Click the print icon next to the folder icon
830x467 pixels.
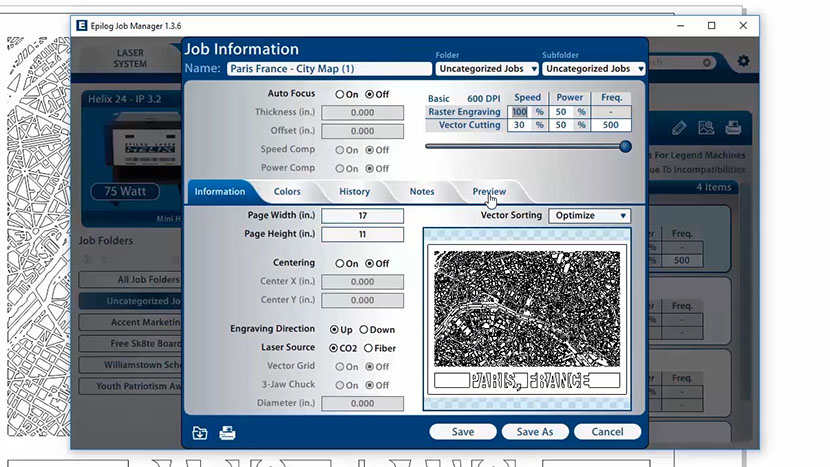point(227,433)
